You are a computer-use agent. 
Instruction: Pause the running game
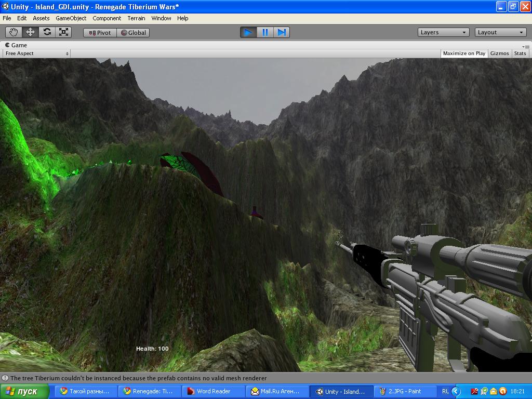pyautogui.click(x=265, y=32)
